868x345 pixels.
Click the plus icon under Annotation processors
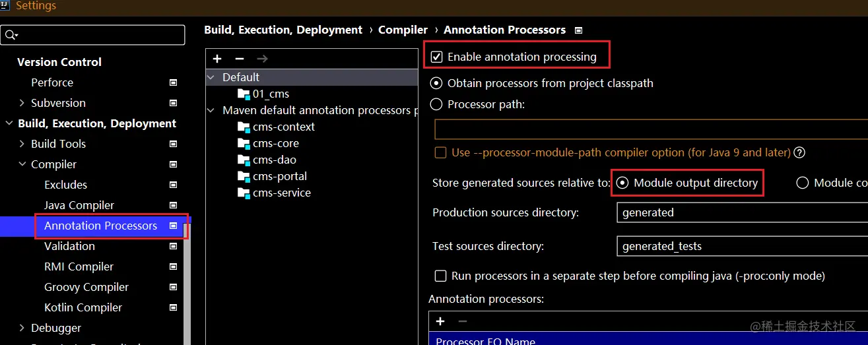point(440,321)
